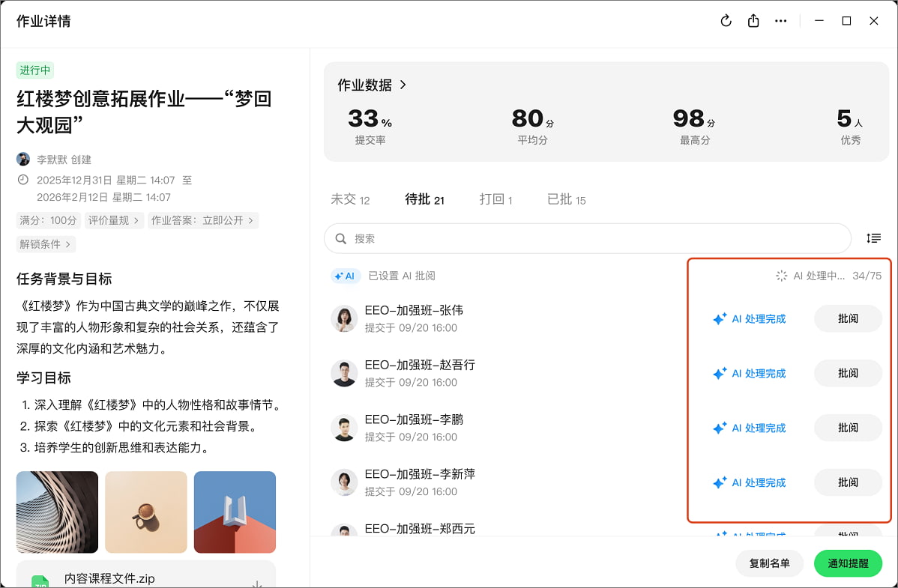Expand the 评价量规 tag
This screenshot has height=588, width=898.
click(114, 220)
